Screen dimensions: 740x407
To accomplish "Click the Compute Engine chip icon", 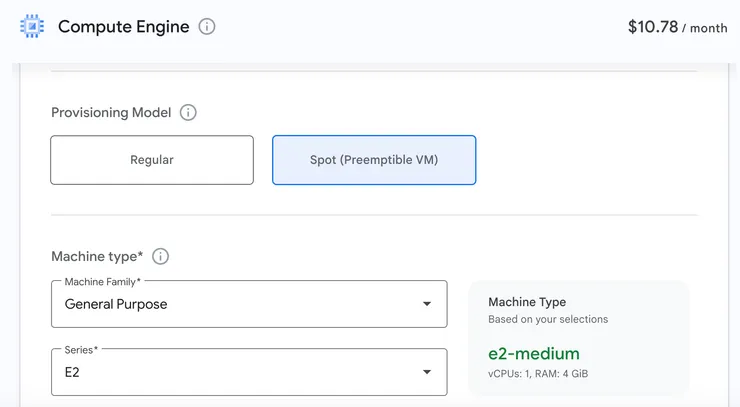I will [x=32, y=27].
